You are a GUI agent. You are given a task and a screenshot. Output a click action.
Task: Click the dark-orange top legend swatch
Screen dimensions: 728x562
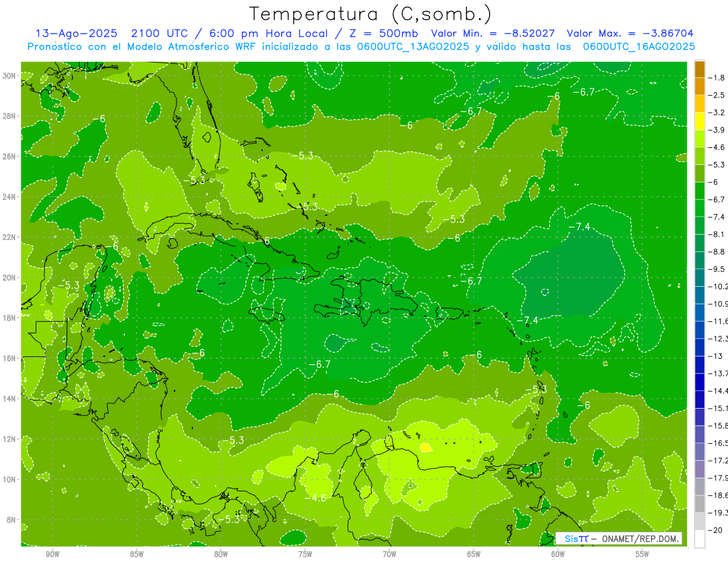[x=699, y=69]
